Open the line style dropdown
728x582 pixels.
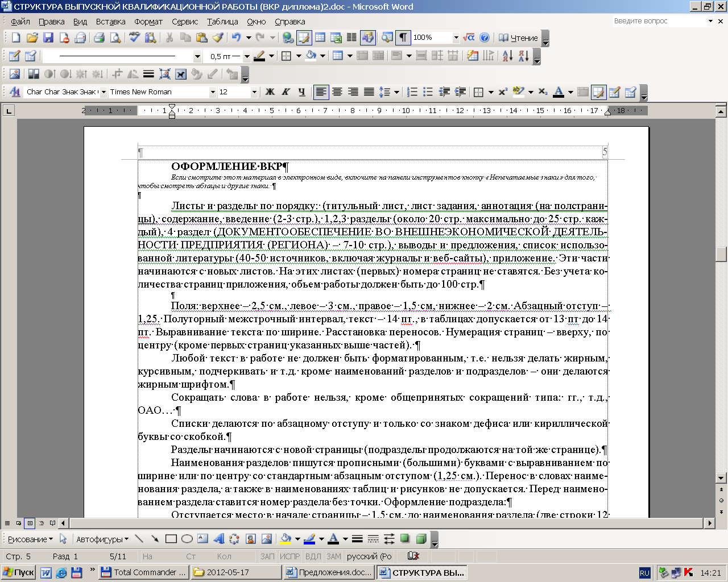pyautogui.click(x=198, y=56)
